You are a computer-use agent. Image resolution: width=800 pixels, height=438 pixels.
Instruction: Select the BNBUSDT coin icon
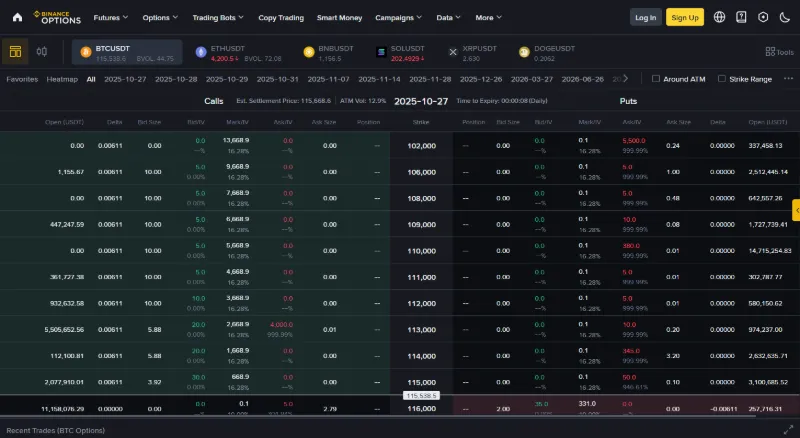pyautogui.click(x=309, y=52)
